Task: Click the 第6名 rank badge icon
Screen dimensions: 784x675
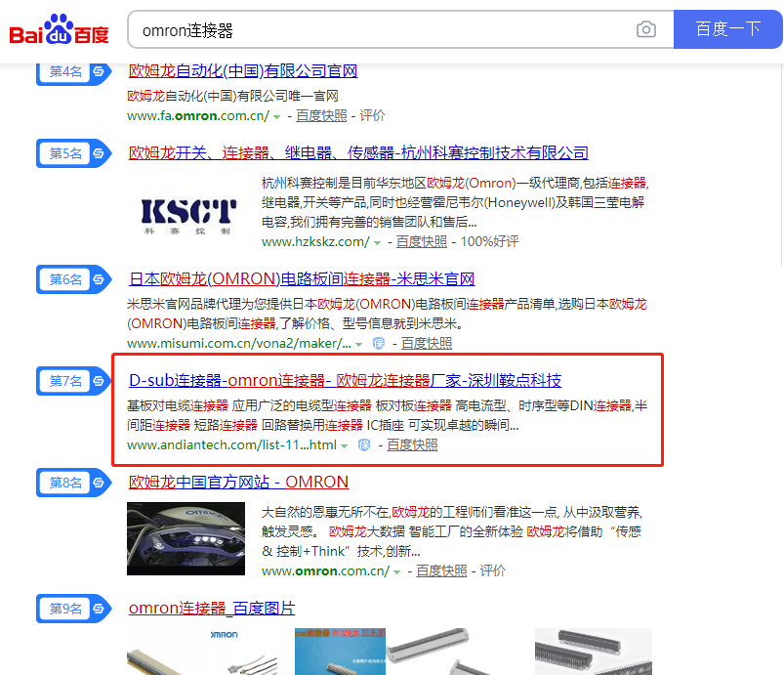Action: coord(74,279)
